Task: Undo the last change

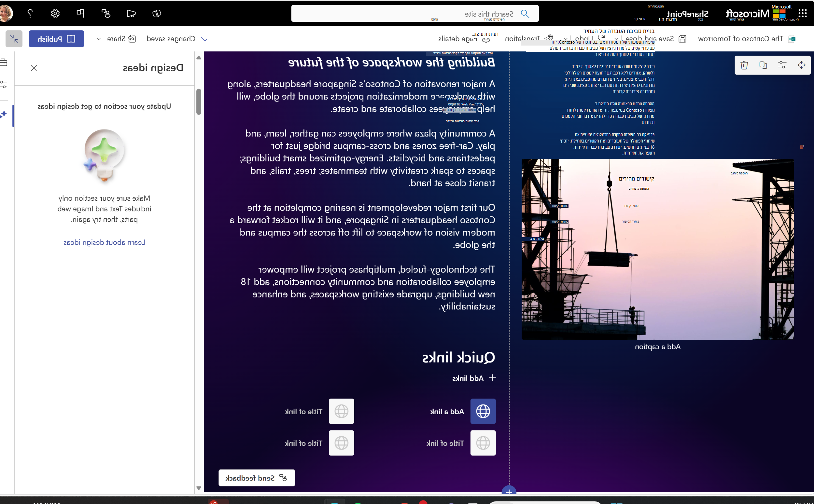Action: coord(590,39)
